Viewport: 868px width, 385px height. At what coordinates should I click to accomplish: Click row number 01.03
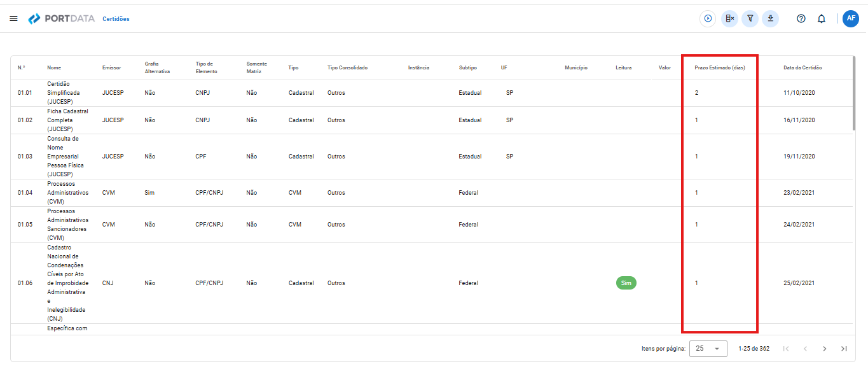(25, 157)
